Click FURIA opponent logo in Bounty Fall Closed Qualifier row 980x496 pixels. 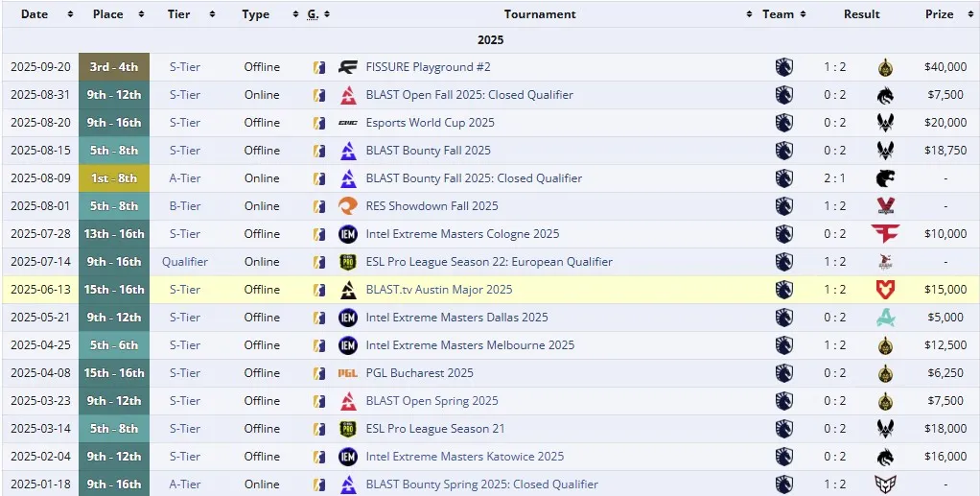pos(885,178)
